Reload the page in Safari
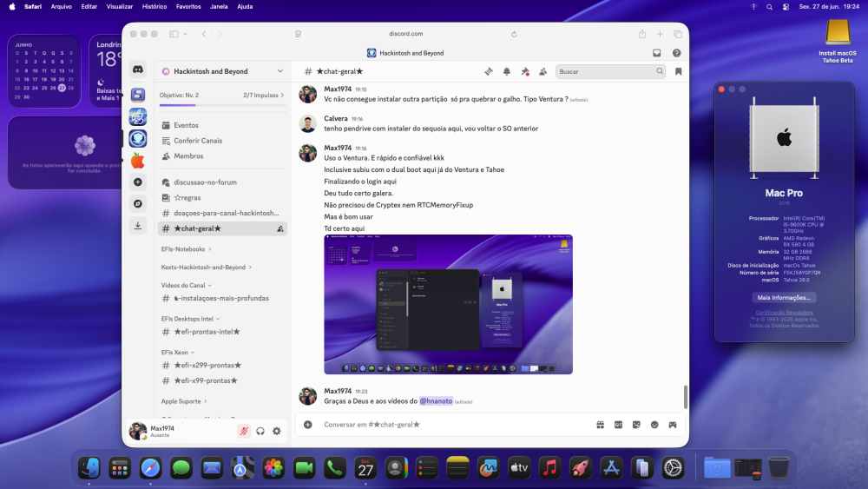This screenshot has height=489, width=868. 514,34
